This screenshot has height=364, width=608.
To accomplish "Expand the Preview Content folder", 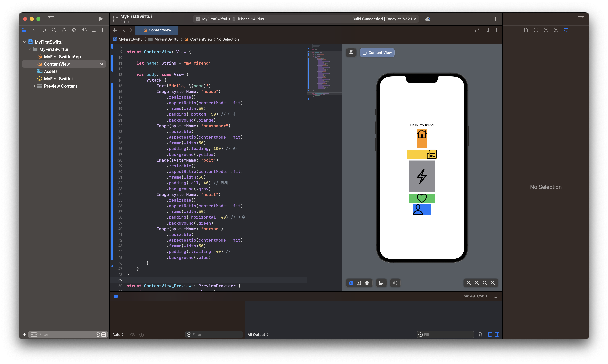I will click(x=34, y=86).
